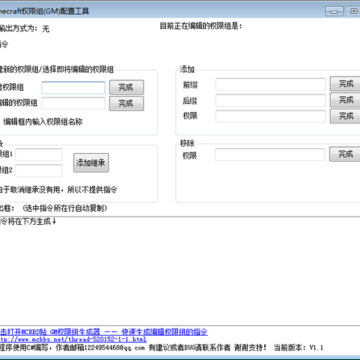Viewport: 360px width, 360px height.
Task: Click text about 取消继承没有用
Action: click(x=58, y=190)
